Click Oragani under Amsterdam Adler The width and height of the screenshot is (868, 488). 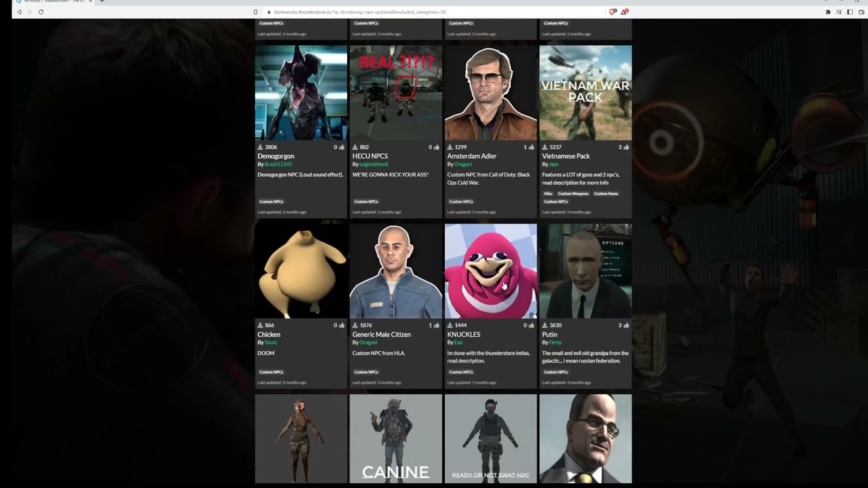(463, 164)
